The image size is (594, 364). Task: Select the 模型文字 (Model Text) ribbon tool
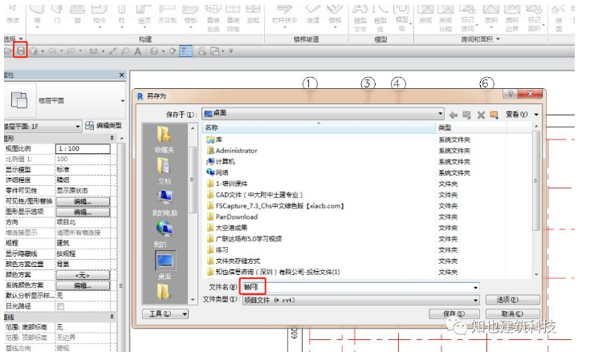(x=360, y=18)
